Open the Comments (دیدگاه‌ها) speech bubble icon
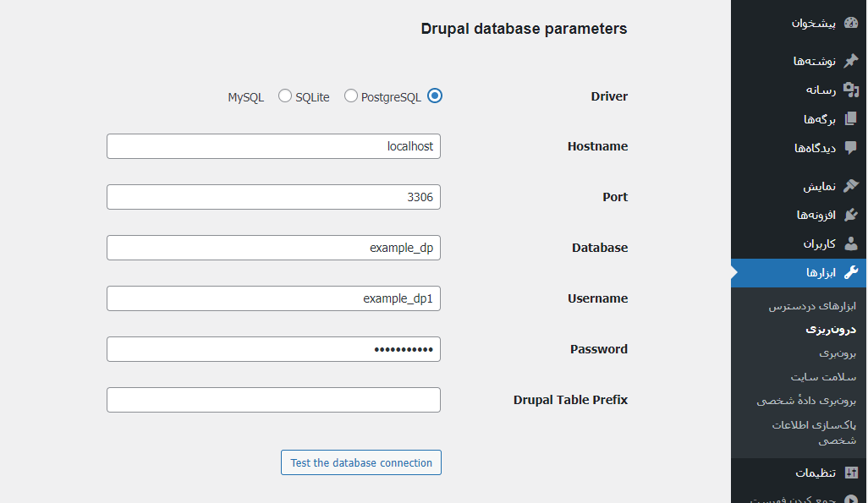Viewport: 868px width, 503px height. click(851, 148)
